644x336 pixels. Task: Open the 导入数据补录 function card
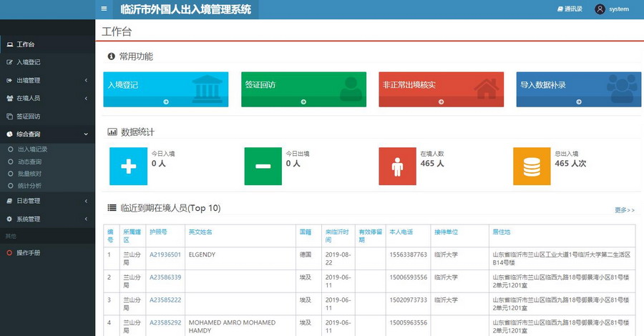click(579, 89)
